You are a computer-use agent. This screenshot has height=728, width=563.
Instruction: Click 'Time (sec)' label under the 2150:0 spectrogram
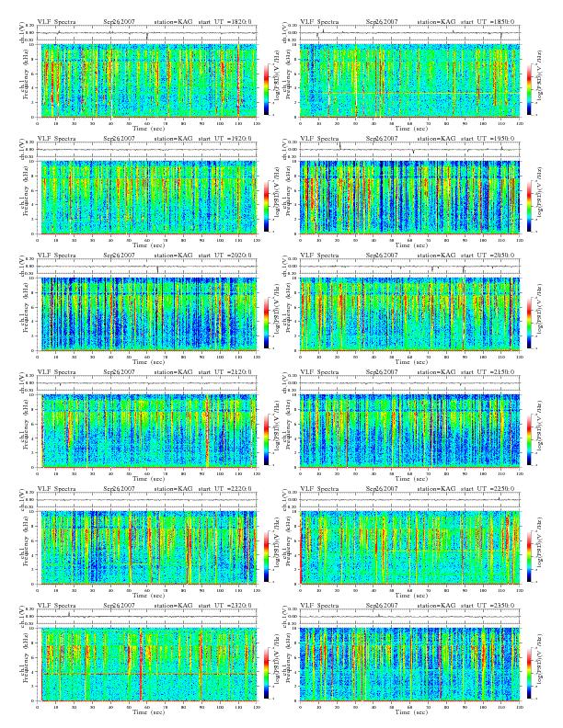(410, 479)
